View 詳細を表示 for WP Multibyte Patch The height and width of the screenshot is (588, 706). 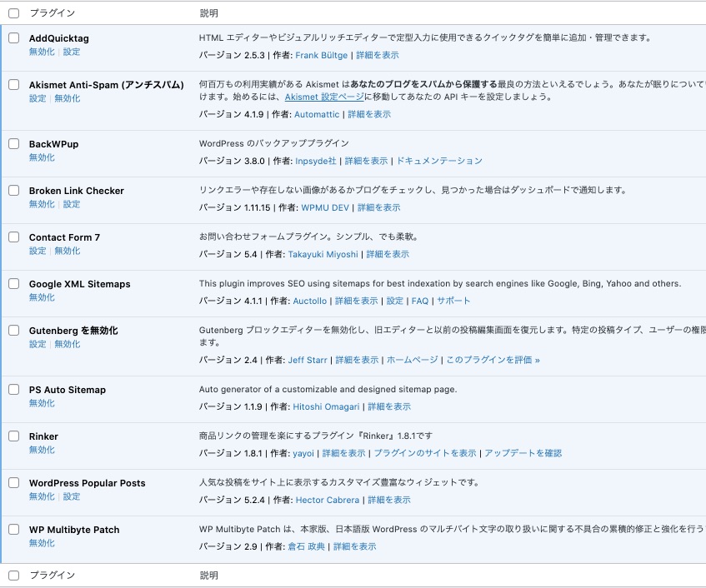click(x=355, y=546)
